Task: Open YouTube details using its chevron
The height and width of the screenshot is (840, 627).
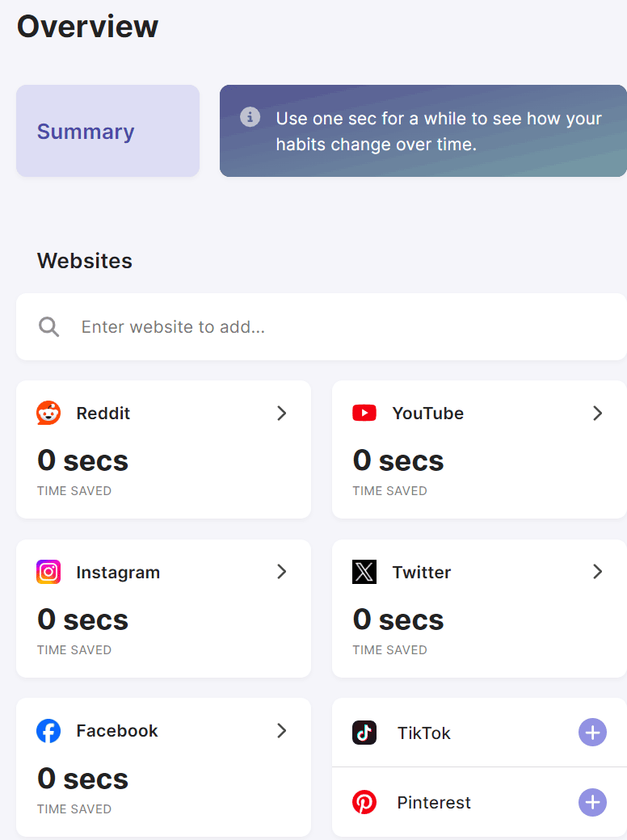Action: 598,413
